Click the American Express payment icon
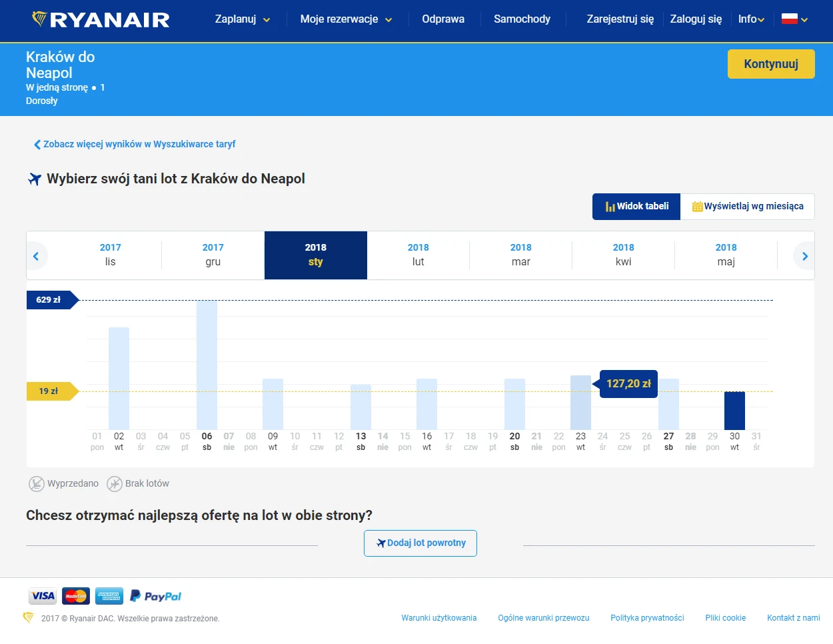The height and width of the screenshot is (644, 833). click(x=109, y=596)
